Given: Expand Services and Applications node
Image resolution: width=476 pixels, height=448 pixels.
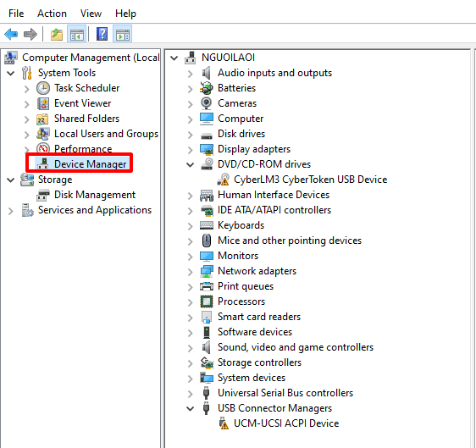Looking at the screenshot, I should (x=11, y=211).
